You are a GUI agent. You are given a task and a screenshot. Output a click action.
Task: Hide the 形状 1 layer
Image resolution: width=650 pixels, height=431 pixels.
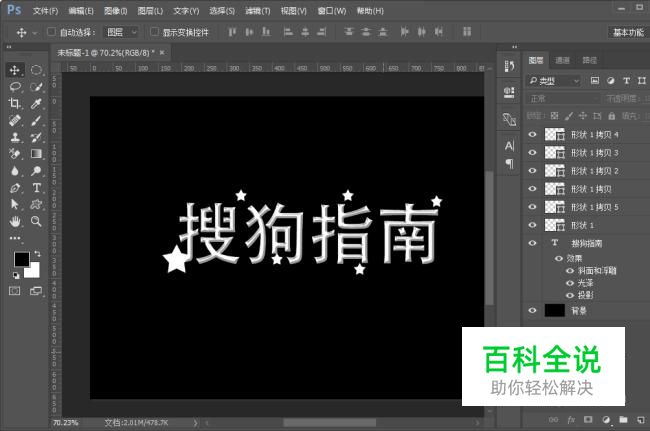pos(532,225)
